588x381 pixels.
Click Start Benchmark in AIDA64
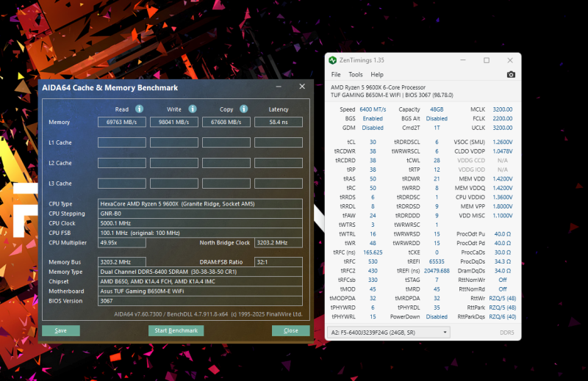tap(176, 330)
